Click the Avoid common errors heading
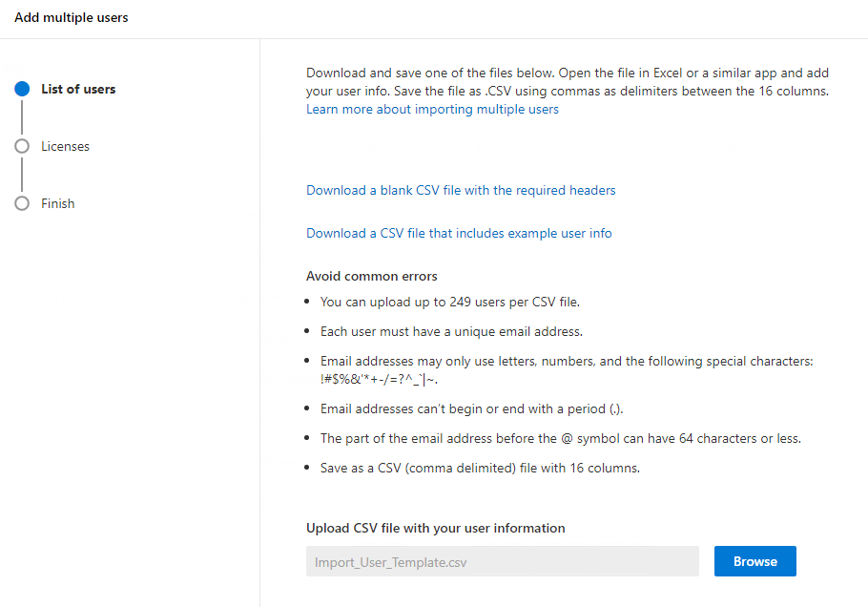 coord(371,276)
